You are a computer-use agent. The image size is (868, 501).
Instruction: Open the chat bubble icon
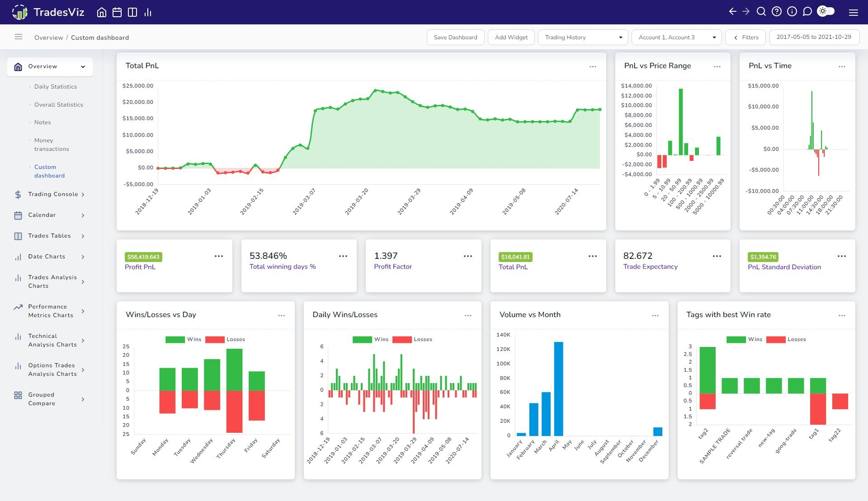tap(807, 12)
